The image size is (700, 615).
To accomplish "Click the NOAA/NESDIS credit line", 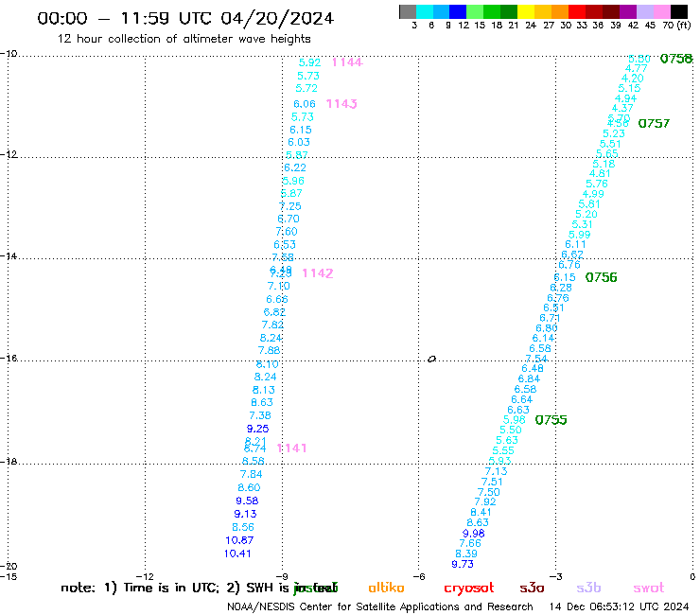I will coord(380,606).
